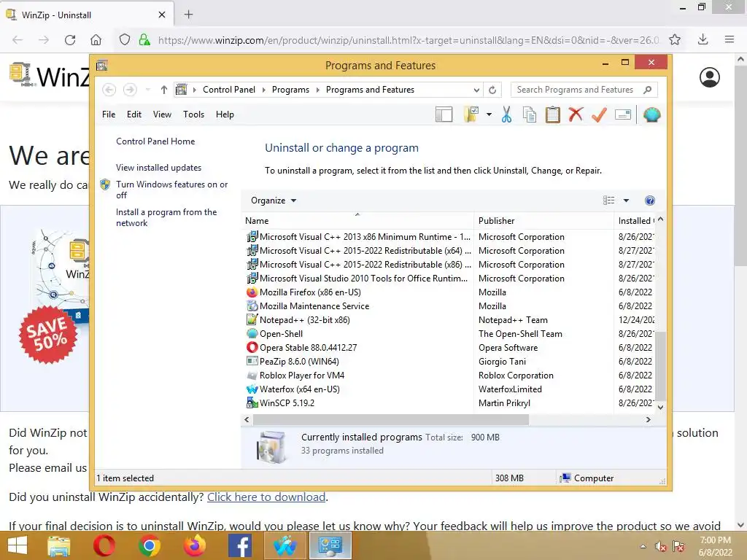Screen dimensions: 747x560
Task: Click Turn Windows features on or off
Action: point(171,190)
